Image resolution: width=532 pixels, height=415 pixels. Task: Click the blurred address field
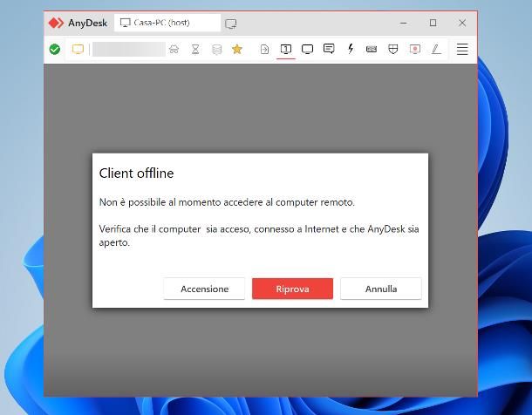click(129, 49)
